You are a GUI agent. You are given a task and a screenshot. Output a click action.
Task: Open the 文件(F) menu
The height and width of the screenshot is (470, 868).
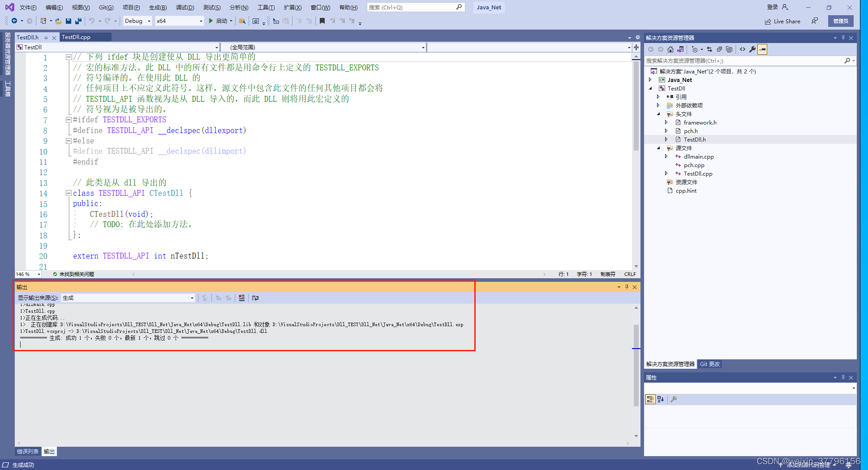point(28,8)
